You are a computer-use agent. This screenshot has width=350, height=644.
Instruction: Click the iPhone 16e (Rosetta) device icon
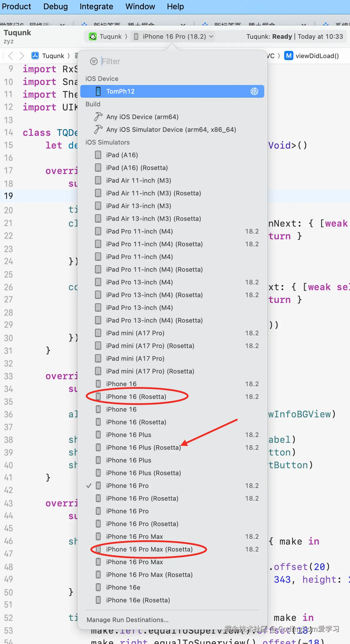pyautogui.click(x=98, y=600)
